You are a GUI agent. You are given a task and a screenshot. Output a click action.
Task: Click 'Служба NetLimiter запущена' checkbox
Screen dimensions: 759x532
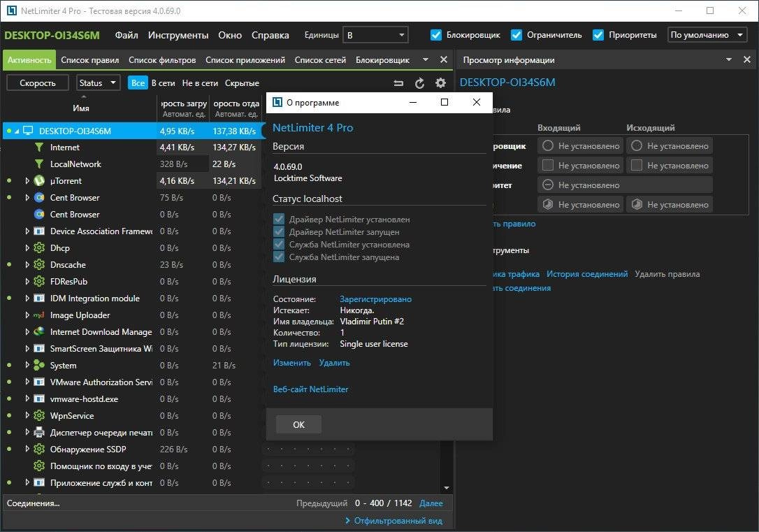[279, 257]
